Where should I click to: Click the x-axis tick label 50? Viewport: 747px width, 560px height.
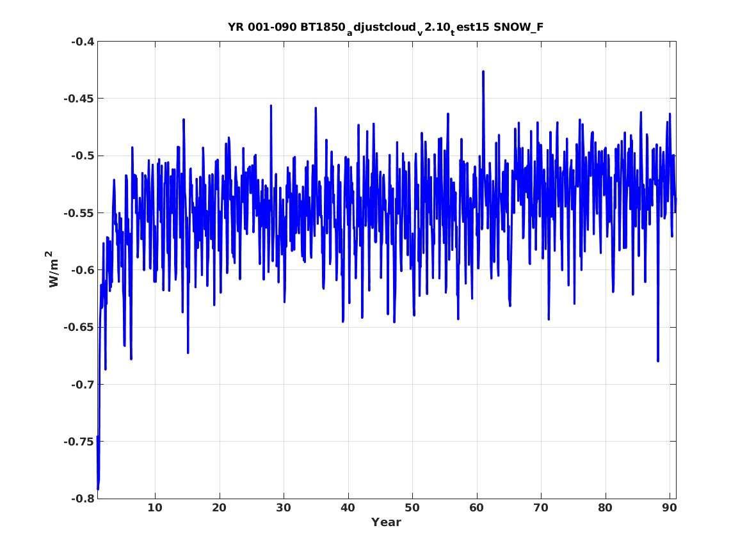412,508
